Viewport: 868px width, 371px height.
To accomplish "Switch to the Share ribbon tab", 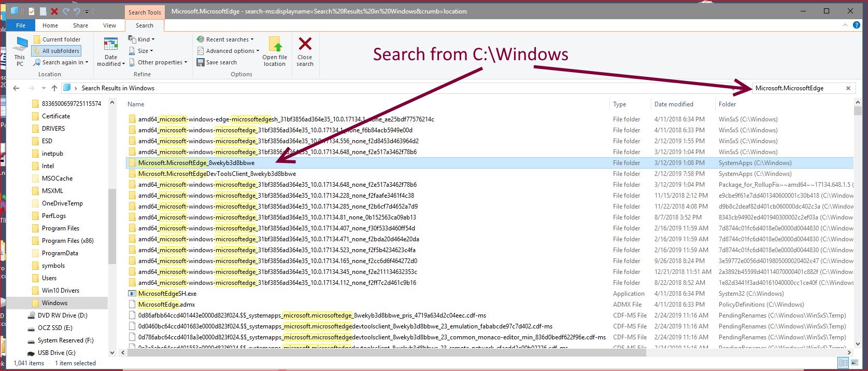I will click(x=80, y=25).
